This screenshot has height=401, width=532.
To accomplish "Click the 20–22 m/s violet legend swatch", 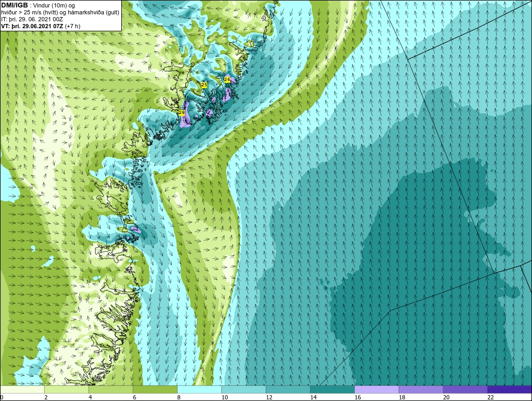I will coord(465,389).
